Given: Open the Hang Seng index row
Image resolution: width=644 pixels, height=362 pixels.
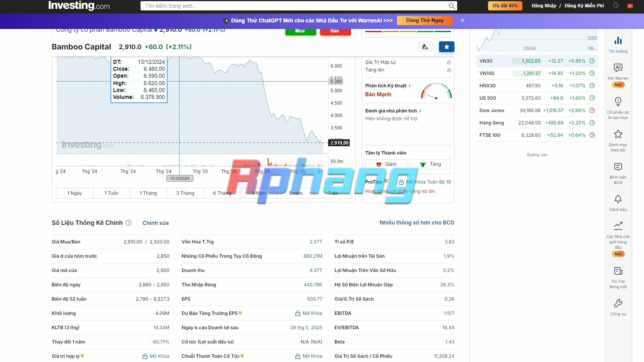Looking at the screenshot, I should tap(537, 123).
